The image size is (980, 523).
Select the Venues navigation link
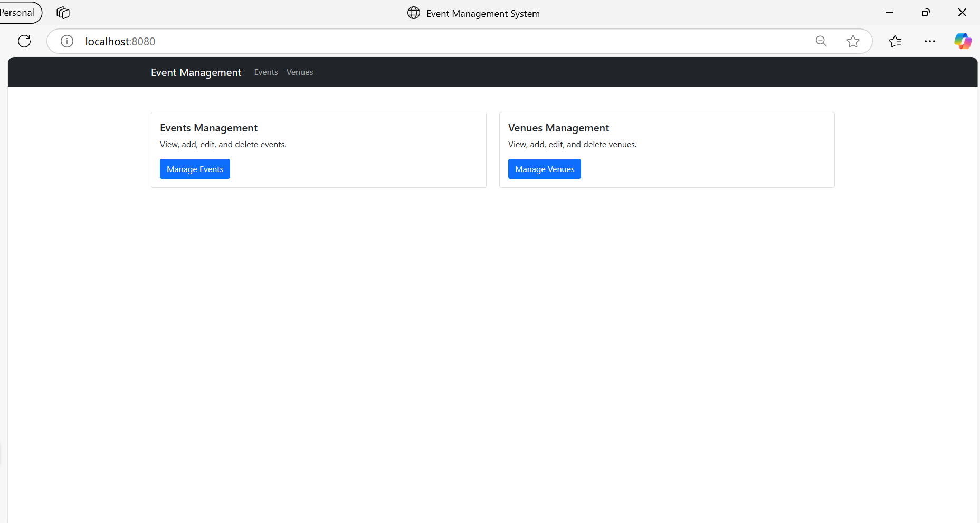299,72
